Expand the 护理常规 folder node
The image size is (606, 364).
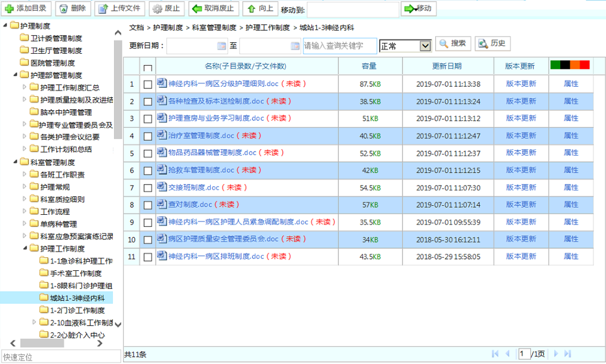(24, 187)
